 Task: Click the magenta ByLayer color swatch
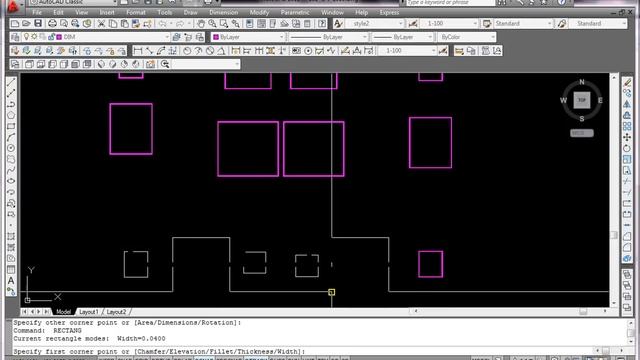click(216, 37)
